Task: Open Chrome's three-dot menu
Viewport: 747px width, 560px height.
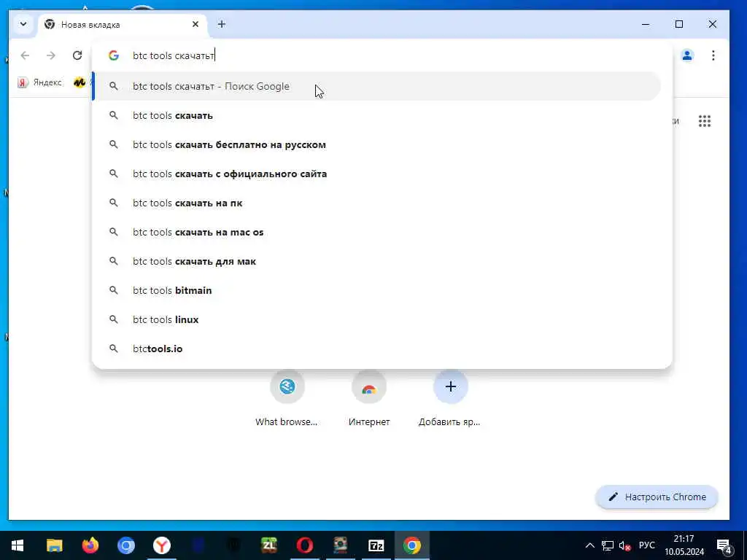Action: [713, 55]
